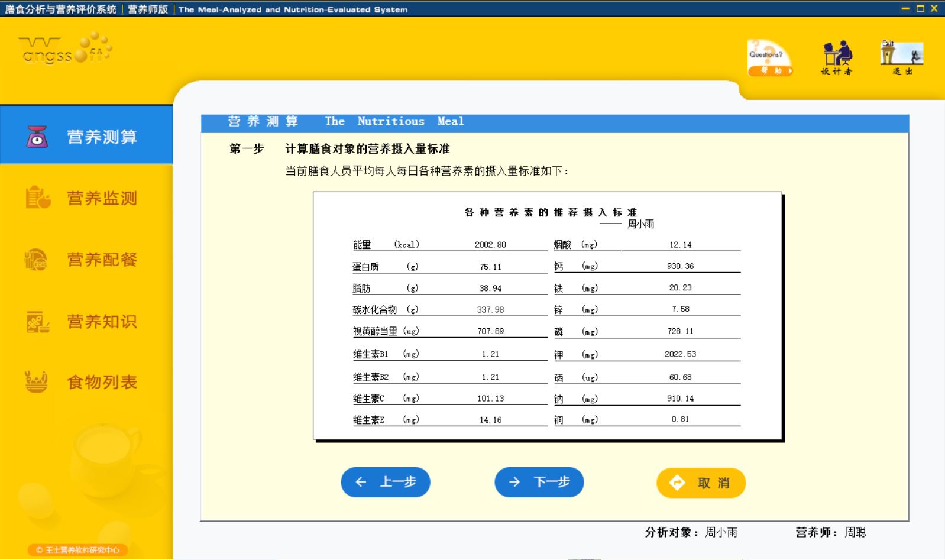Select the 硒 value 60.68
945x560 pixels.
(x=680, y=377)
